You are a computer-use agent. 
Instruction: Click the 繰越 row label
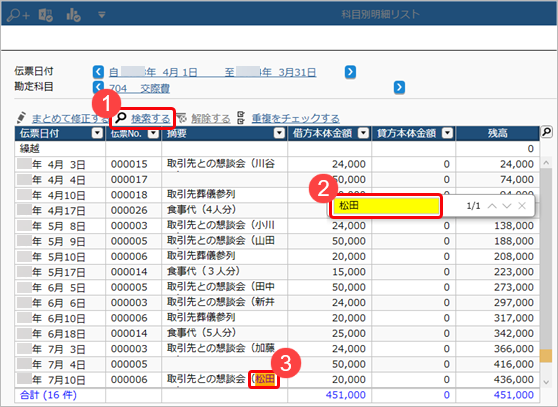30,148
